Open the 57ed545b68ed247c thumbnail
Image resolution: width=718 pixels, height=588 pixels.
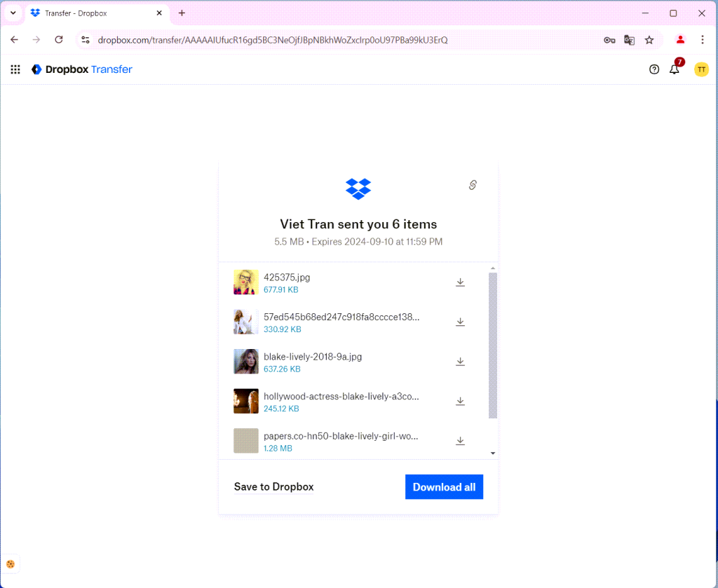click(x=246, y=322)
